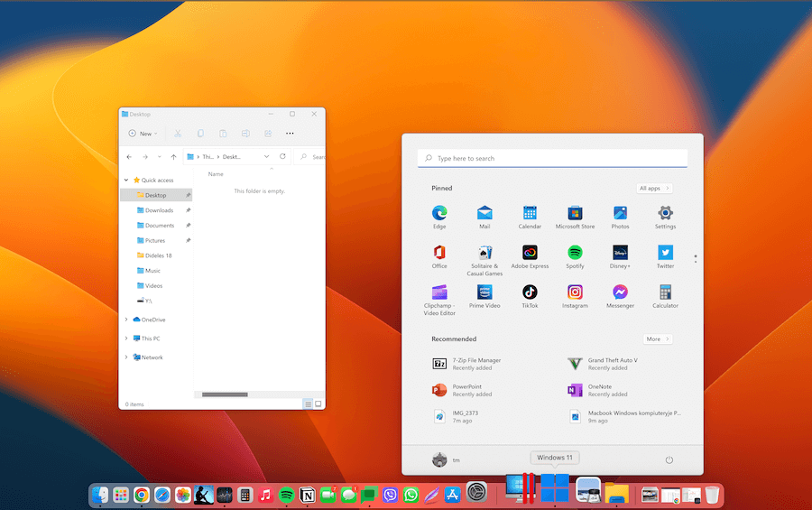The image size is (812, 510).
Task: Open Notion from the macOS Dock
Action: [x=307, y=495]
